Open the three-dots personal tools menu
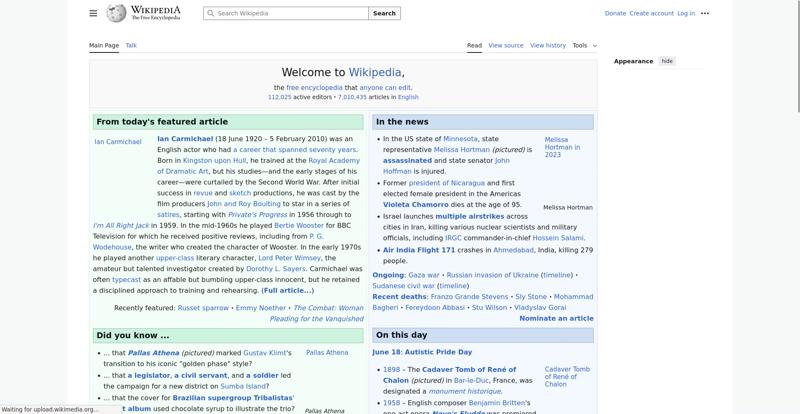This screenshot has height=414, width=800. (x=705, y=13)
